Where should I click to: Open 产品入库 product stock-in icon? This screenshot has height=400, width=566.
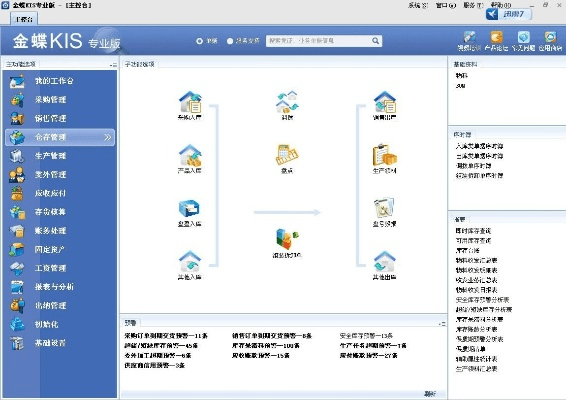[190, 158]
